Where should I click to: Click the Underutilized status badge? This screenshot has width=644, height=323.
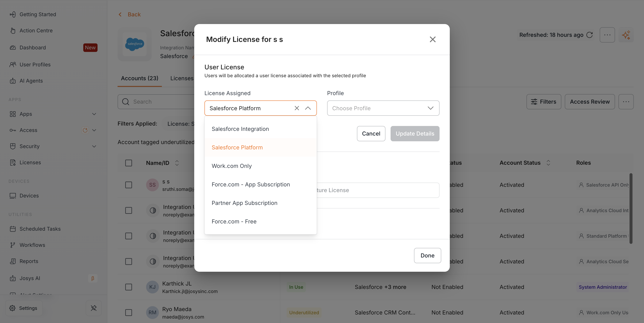point(304,313)
